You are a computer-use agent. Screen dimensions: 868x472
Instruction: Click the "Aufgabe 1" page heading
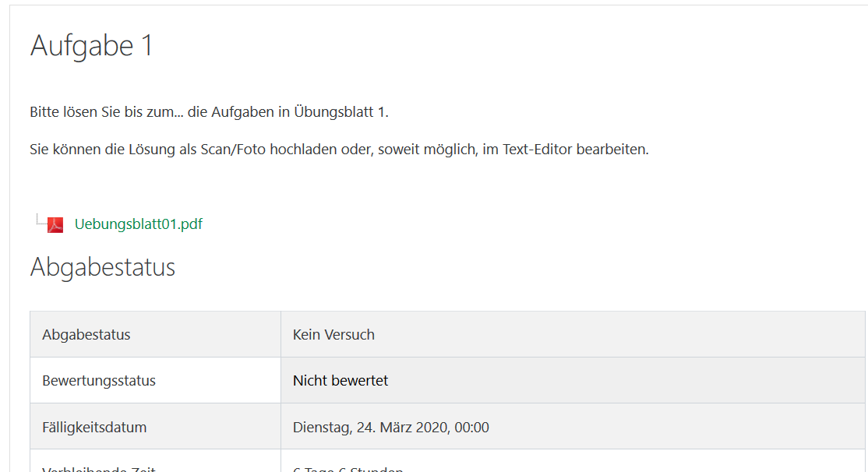(x=91, y=46)
